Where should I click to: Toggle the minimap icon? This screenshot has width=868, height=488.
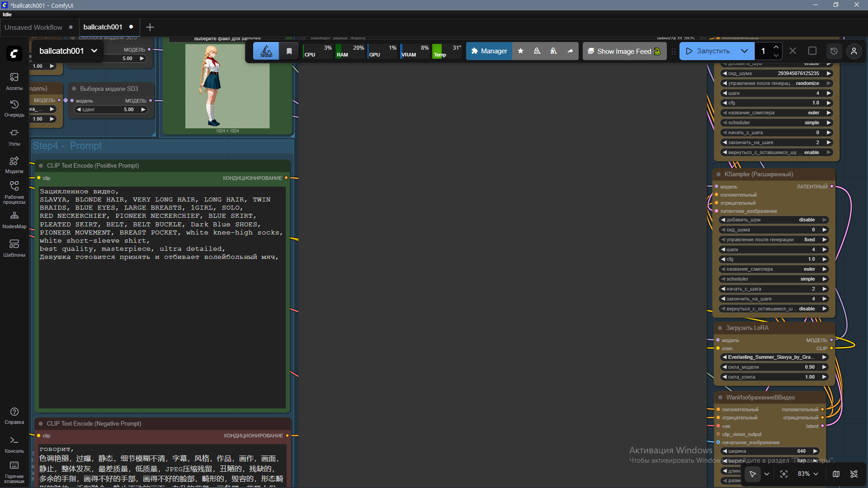point(836,474)
